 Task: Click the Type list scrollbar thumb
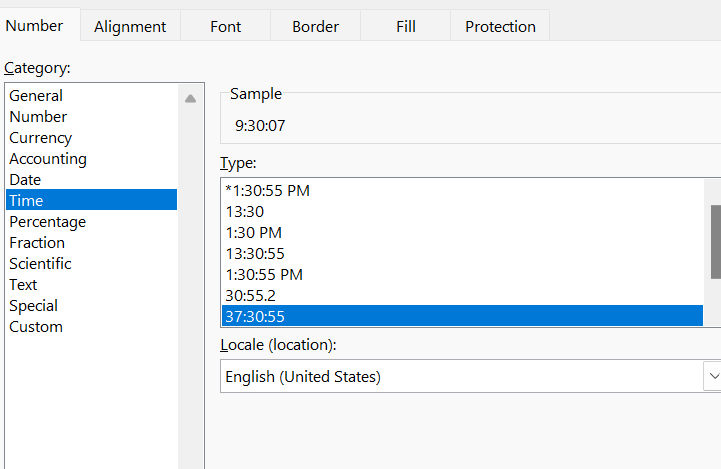716,242
